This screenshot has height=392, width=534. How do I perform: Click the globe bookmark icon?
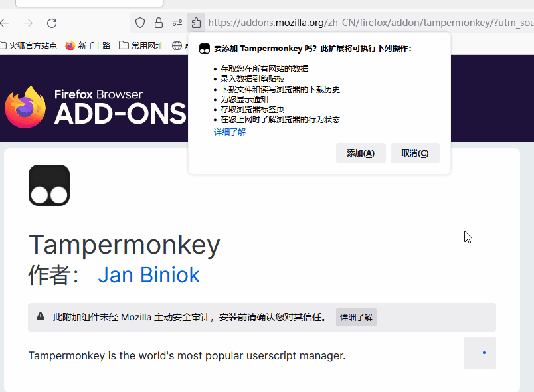point(177,45)
